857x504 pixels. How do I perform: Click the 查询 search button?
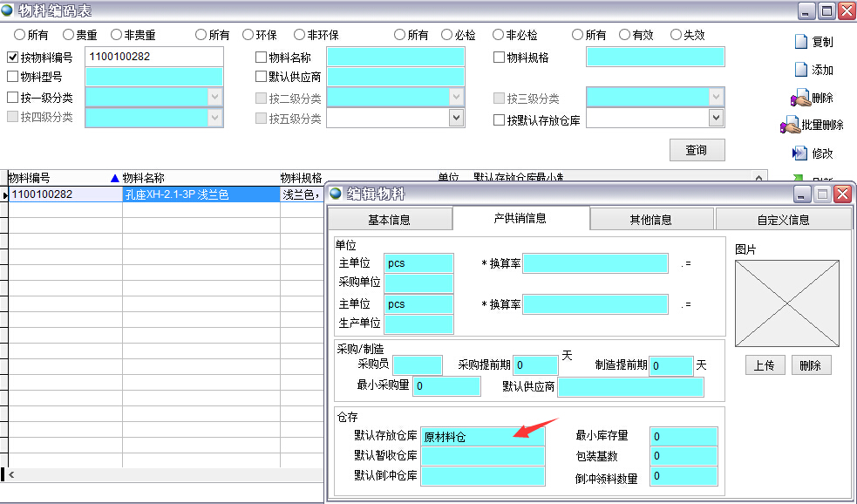pyautogui.click(x=697, y=150)
